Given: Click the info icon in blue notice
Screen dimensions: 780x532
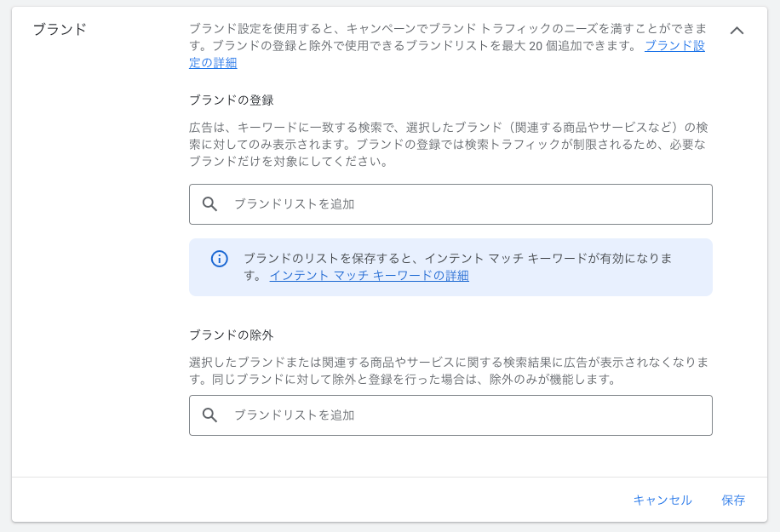Looking at the screenshot, I should (220, 259).
